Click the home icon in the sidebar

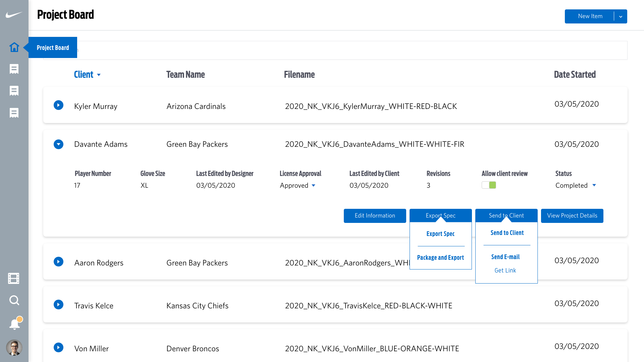pyautogui.click(x=14, y=47)
